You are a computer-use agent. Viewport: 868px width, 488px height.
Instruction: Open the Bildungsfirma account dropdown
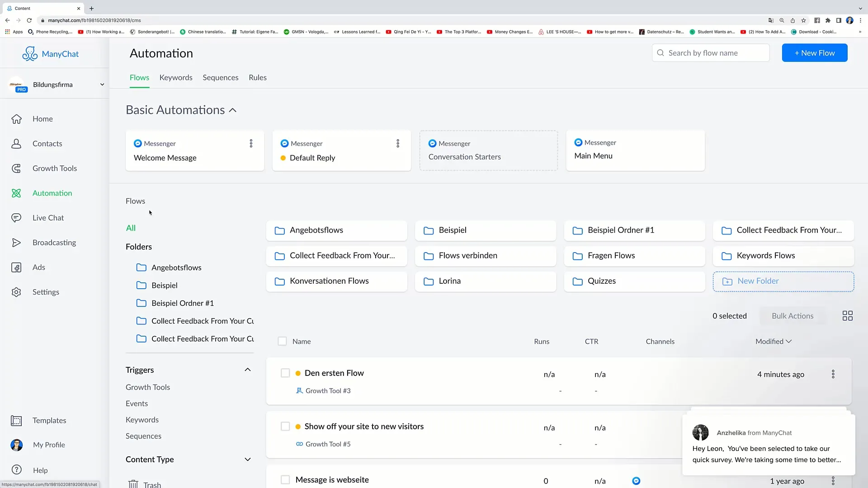(102, 84)
